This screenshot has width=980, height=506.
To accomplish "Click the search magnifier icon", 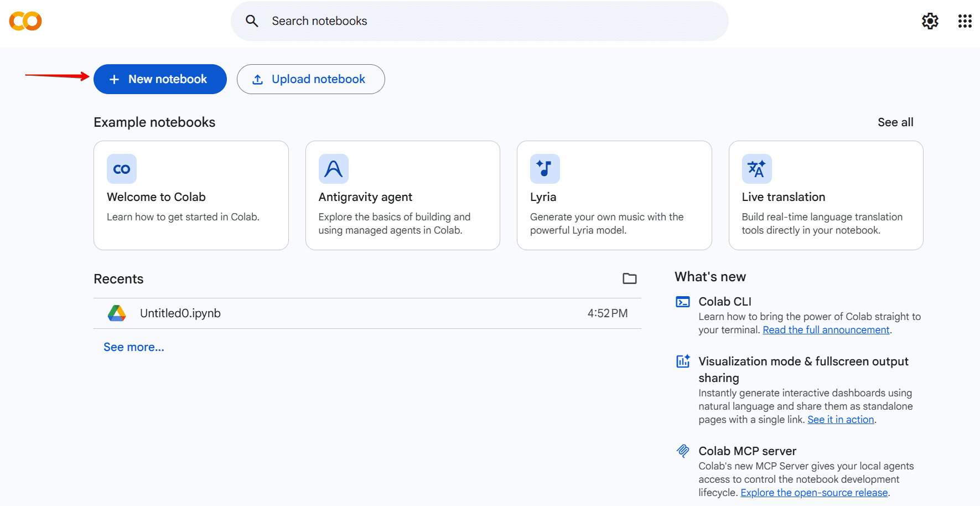I will pyautogui.click(x=252, y=21).
